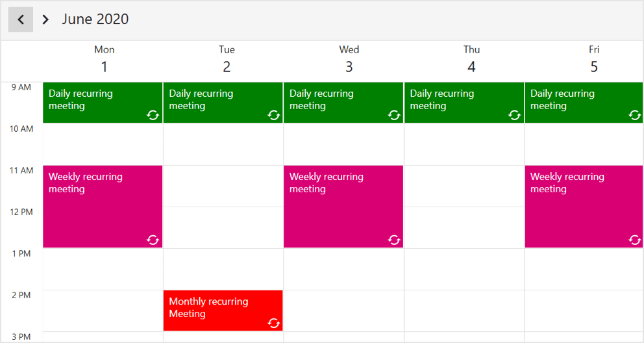Go to the previous week arrow
This screenshot has width=644, height=343.
pyautogui.click(x=21, y=19)
